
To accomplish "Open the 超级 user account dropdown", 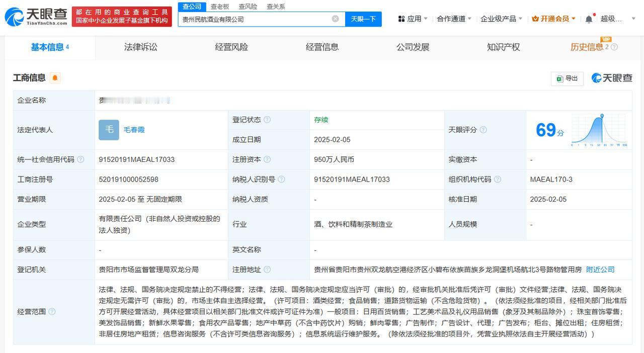I will (618, 19).
